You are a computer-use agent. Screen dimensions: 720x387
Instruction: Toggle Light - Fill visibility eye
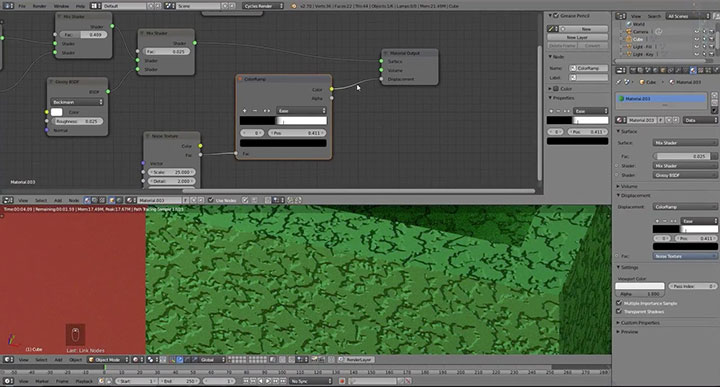click(696, 47)
